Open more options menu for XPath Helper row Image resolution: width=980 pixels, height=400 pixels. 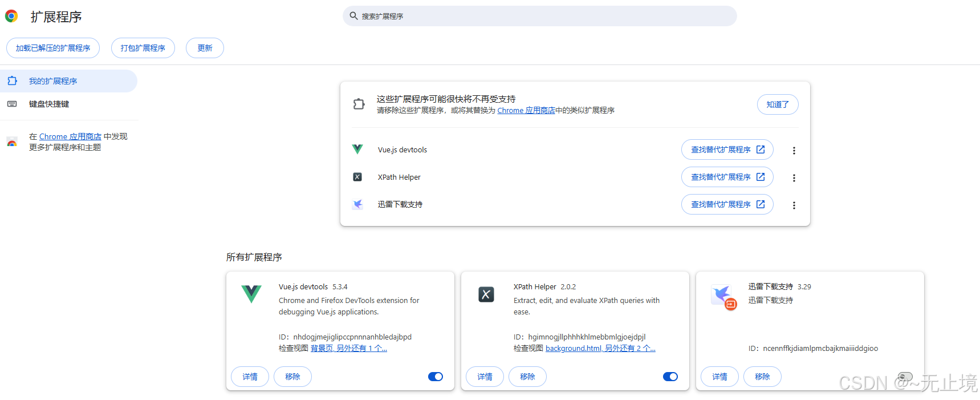click(x=794, y=177)
